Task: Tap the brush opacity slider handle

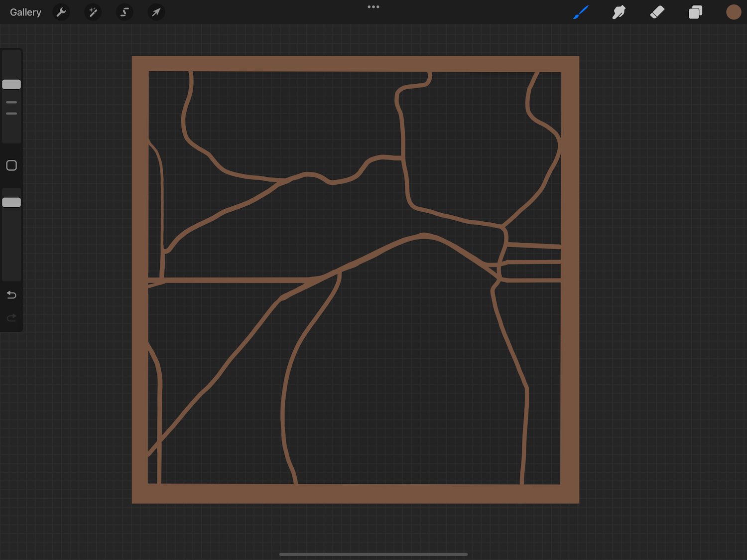Action: pos(11,202)
